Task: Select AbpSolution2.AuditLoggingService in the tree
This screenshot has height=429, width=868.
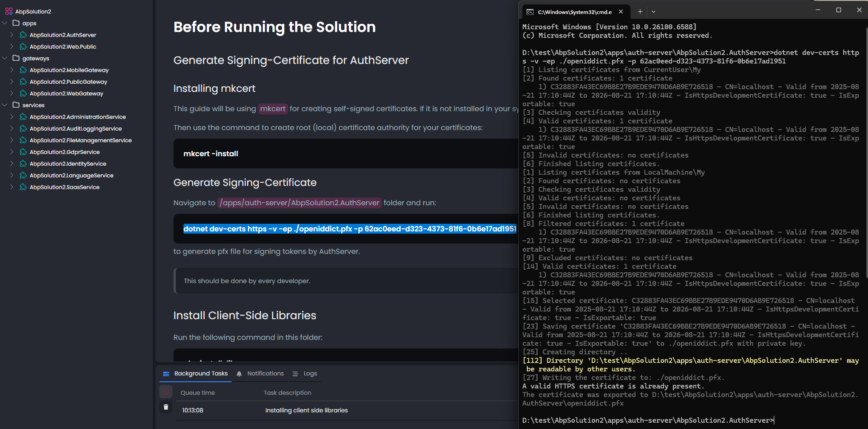Action: tap(76, 128)
